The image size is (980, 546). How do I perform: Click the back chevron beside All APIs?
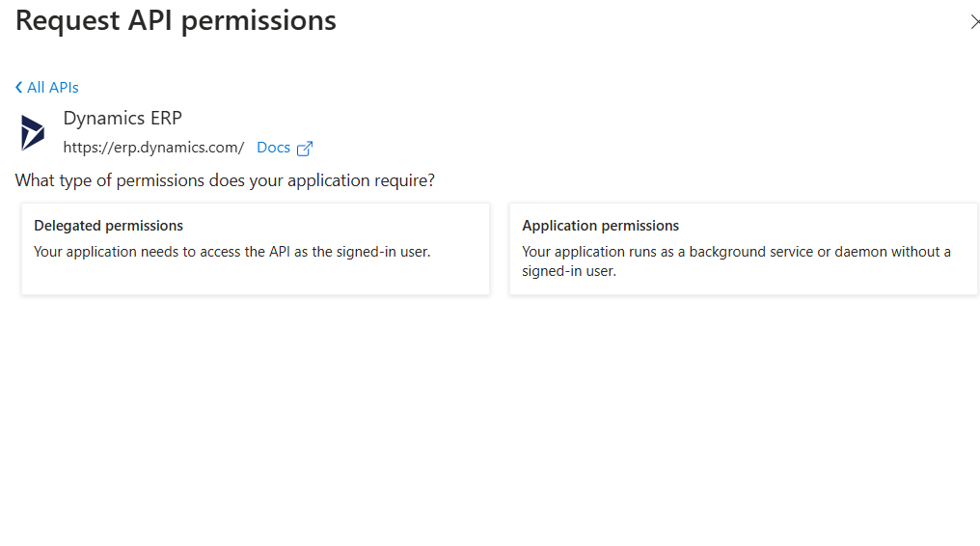[x=18, y=88]
